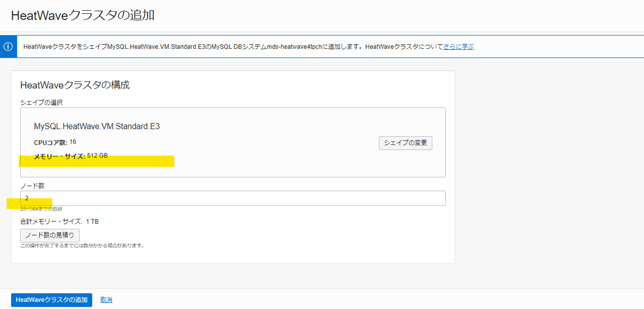Click the ノード数の見積り button
The height and width of the screenshot is (309, 644).
50,236
